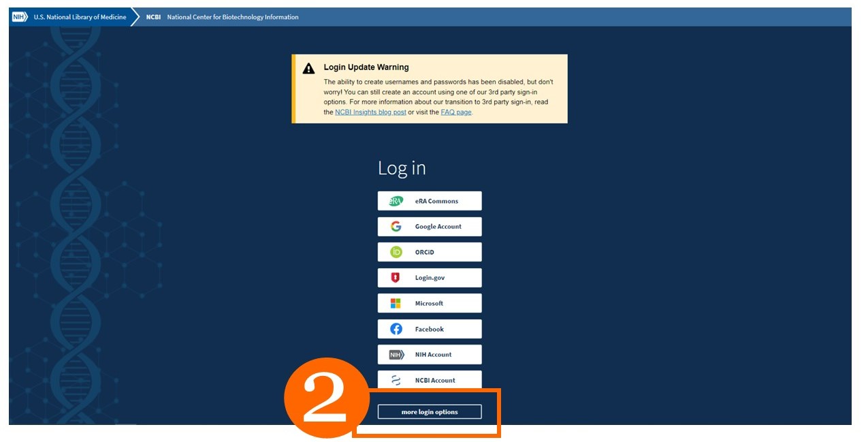
Task: Visit the FAQ page link
Action: pos(457,112)
